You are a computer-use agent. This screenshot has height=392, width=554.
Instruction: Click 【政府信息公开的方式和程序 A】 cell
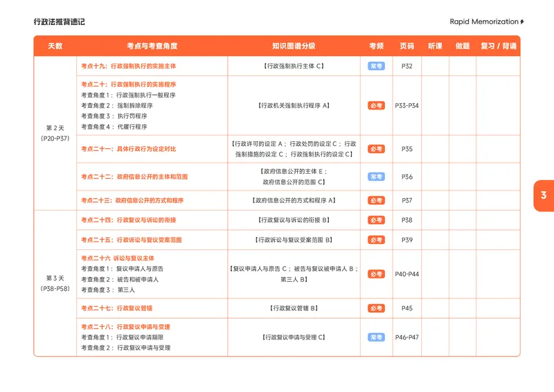[294, 200]
